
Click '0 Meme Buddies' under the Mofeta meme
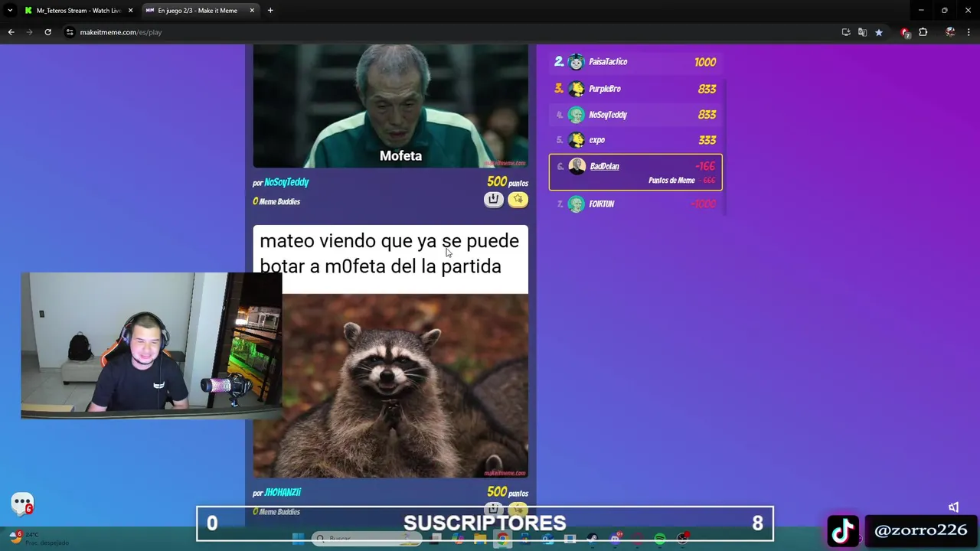276,201
